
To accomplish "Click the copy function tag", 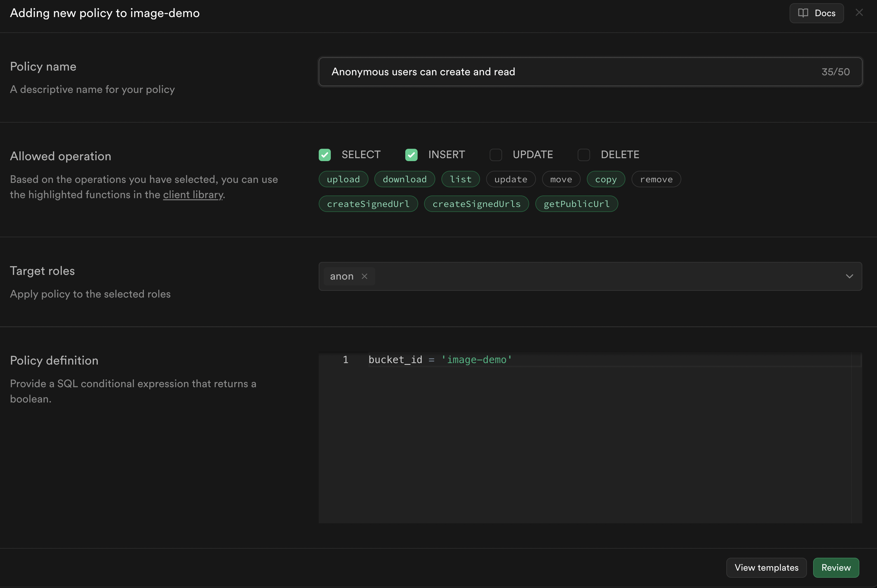I will coord(606,179).
